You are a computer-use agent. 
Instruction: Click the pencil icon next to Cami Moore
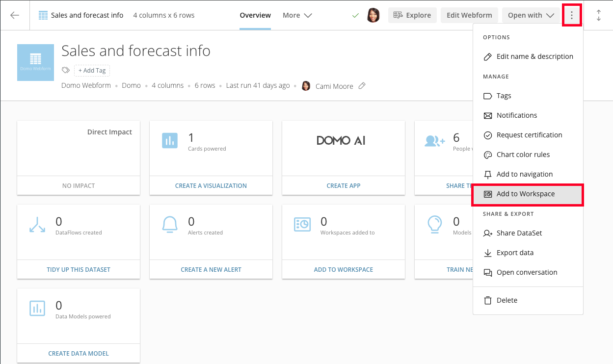coord(362,86)
